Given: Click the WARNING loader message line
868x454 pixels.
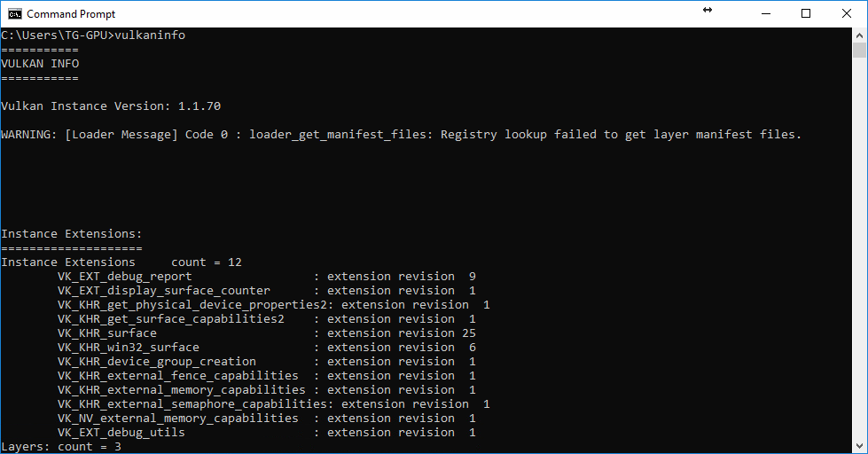Looking at the screenshot, I should point(402,135).
